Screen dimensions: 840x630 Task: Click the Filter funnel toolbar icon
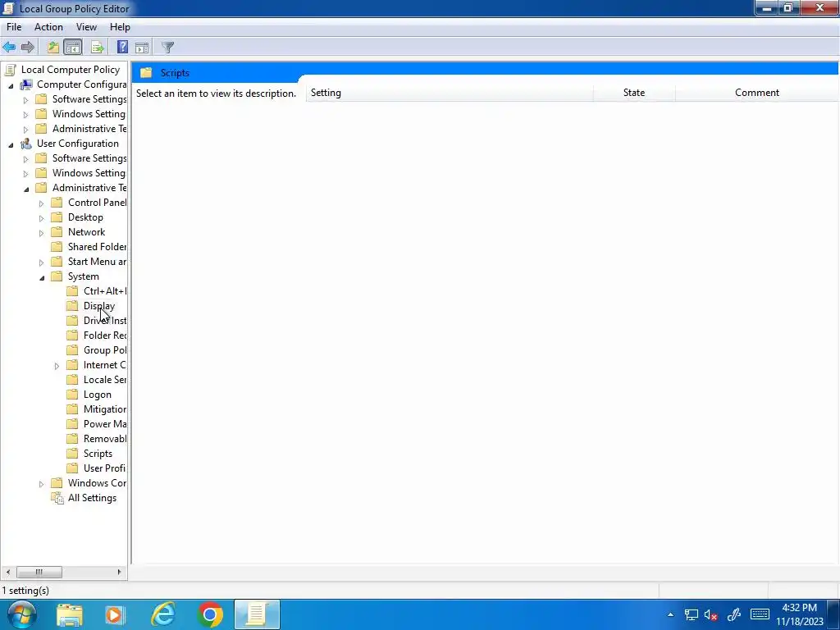[x=167, y=47]
